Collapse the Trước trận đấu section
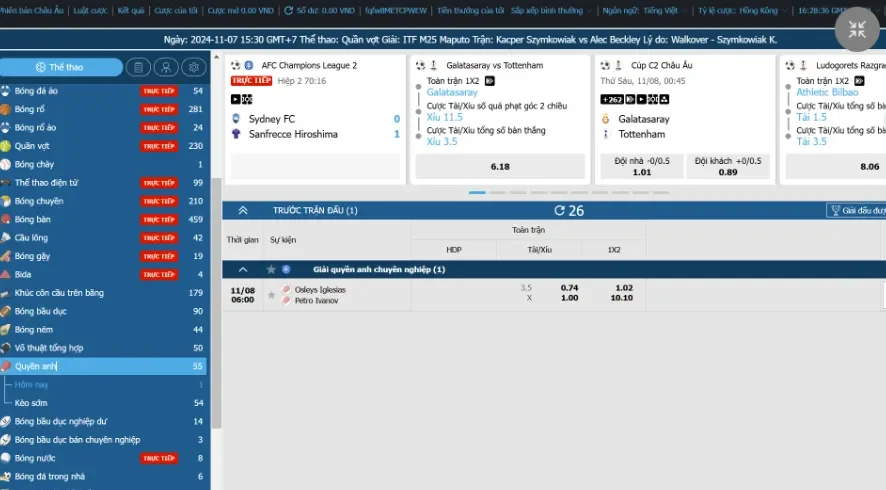 (242, 211)
